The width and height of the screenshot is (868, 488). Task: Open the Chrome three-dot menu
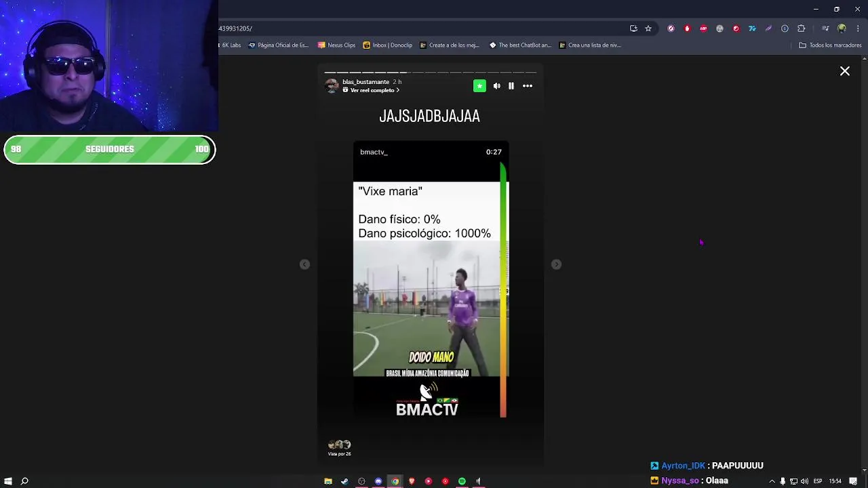point(858,28)
